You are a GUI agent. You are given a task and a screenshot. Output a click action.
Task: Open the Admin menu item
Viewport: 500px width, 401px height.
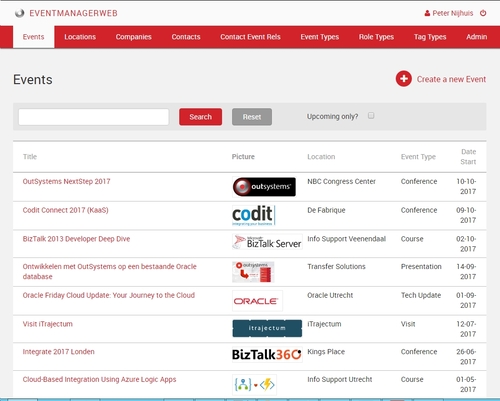point(476,37)
